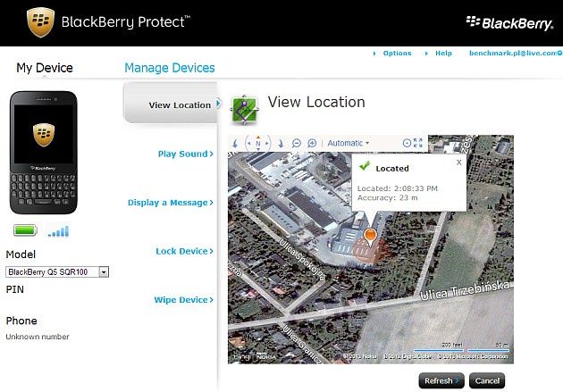Click the locate-me target icon on map toolbar
This screenshot has width=563, height=392.
(x=407, y=143)
